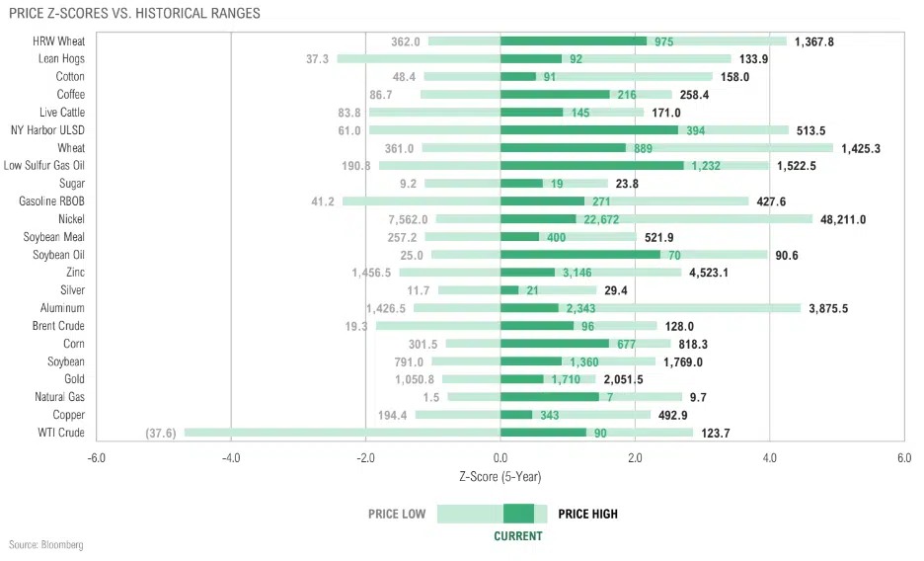Select the green CURRENT legend label
924x561 pixels.
[518, 536]
